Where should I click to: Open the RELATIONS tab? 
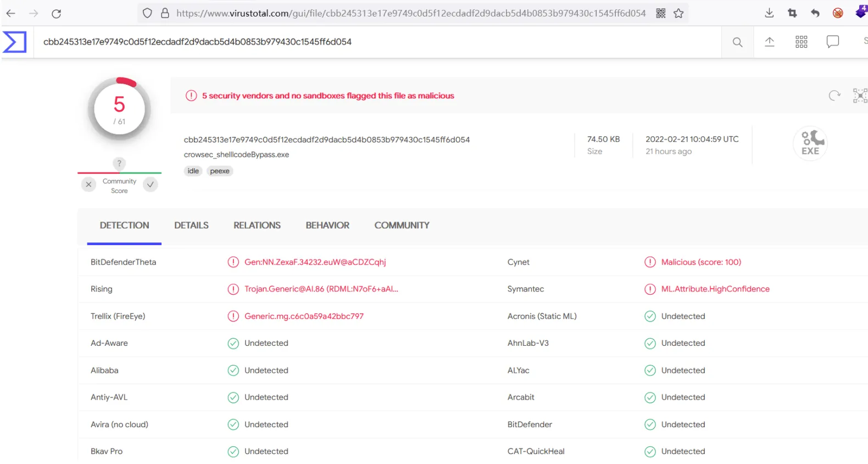coord(257,225)
